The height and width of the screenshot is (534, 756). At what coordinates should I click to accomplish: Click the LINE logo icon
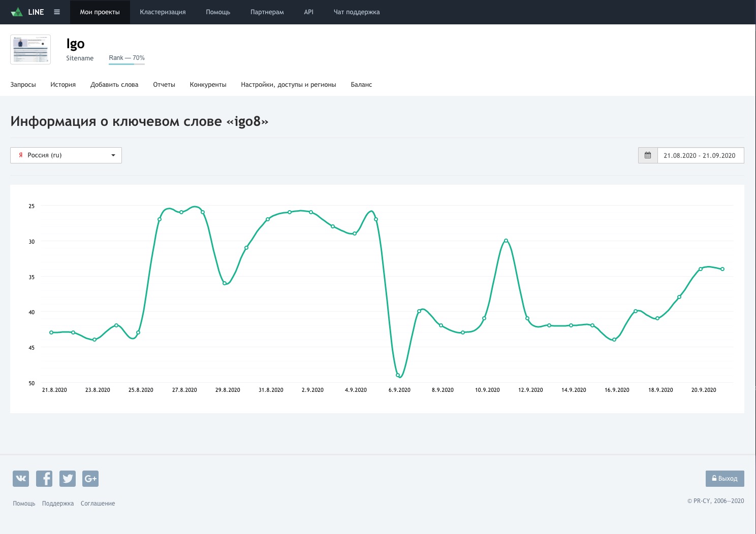[x=17, y=12]
